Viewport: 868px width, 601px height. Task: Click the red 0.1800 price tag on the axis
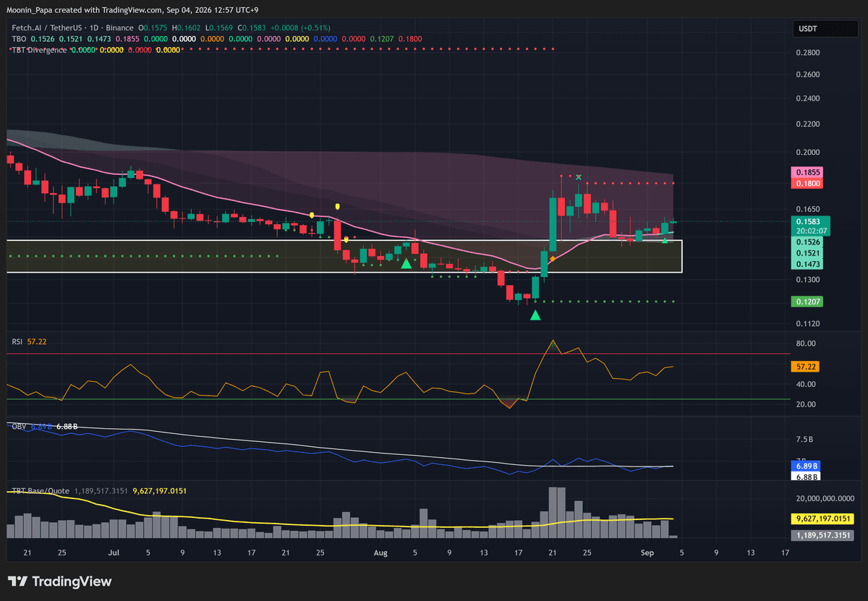point(807,184)
